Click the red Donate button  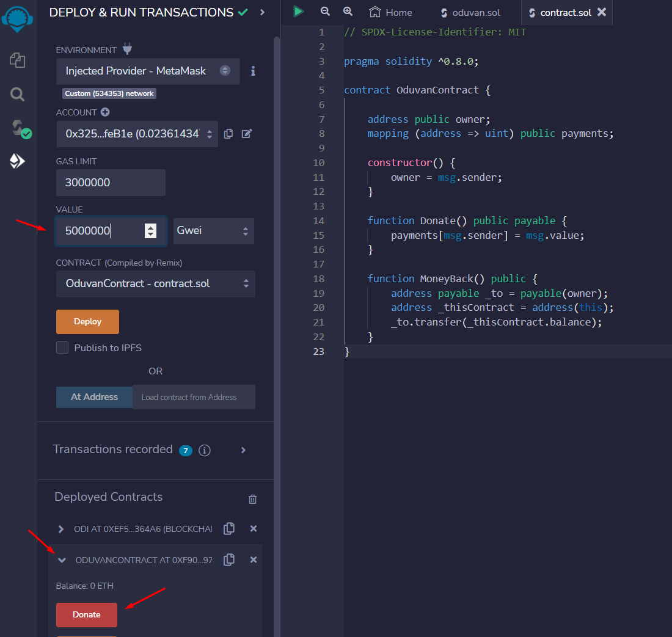[87, 615]
